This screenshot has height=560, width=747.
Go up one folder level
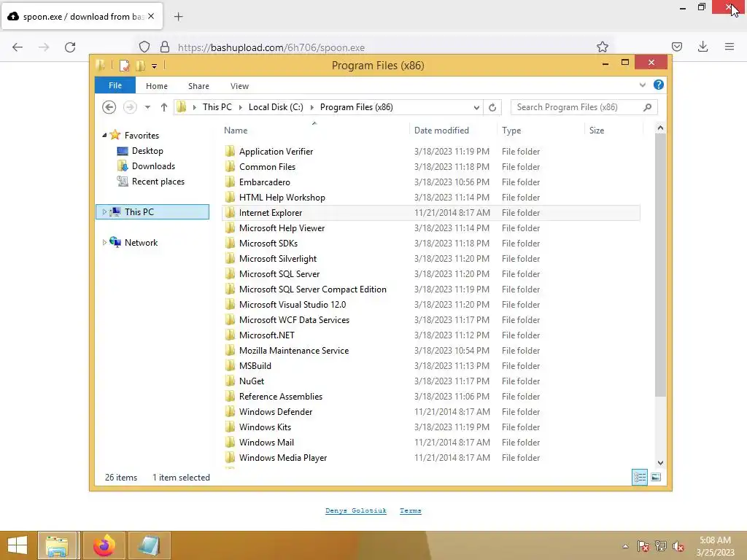[x=164, y=107]
